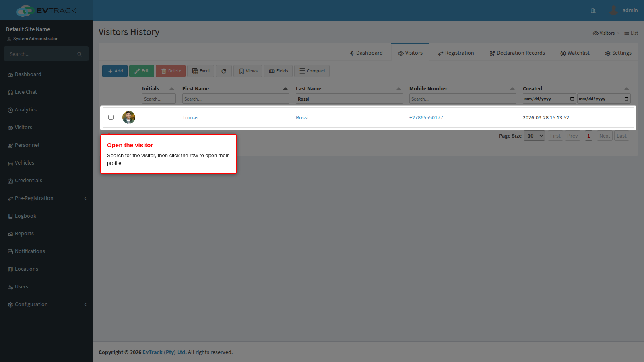Click Tomas Rossi's profile photo thumbnail

129,117
